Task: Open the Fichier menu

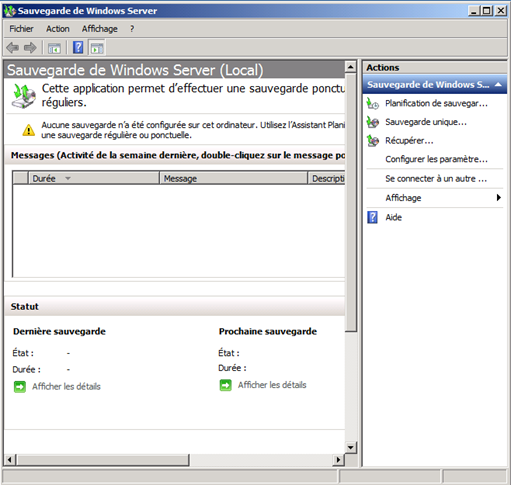Action: click(21, 29)
